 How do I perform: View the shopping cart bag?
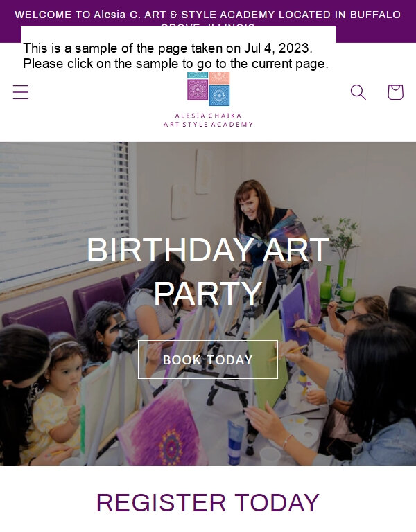pyautogui.click(x=395, y=92)
